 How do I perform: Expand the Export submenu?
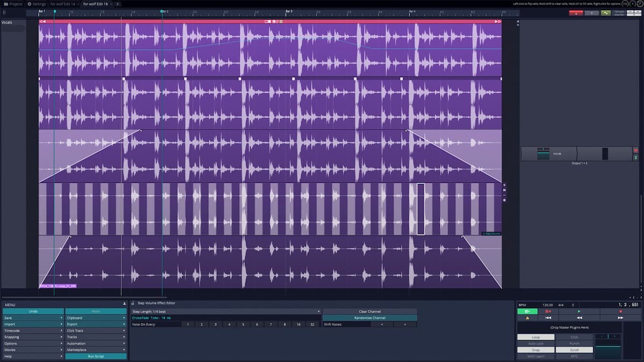96,324
